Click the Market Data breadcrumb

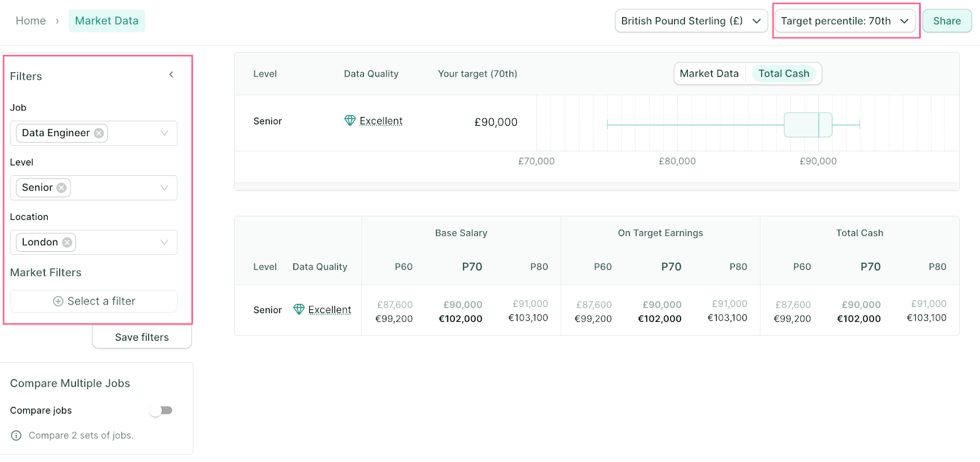coord(107,21)
